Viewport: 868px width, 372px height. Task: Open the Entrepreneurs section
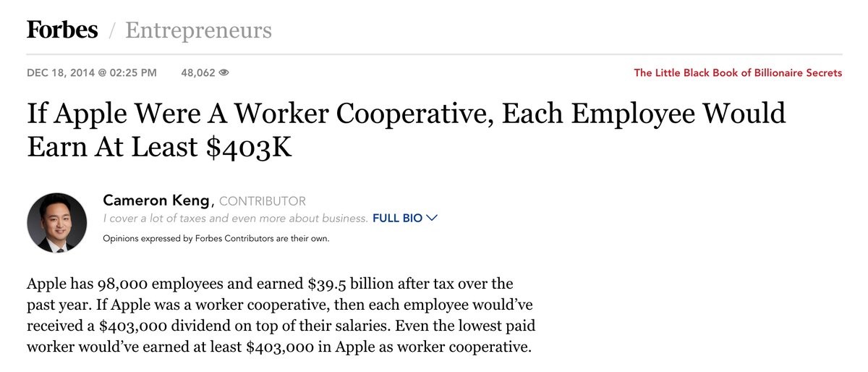point(198,30)
